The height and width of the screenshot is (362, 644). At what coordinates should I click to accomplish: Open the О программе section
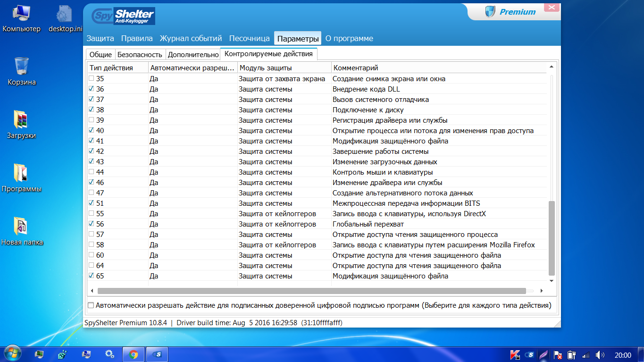tap(349, 38)
